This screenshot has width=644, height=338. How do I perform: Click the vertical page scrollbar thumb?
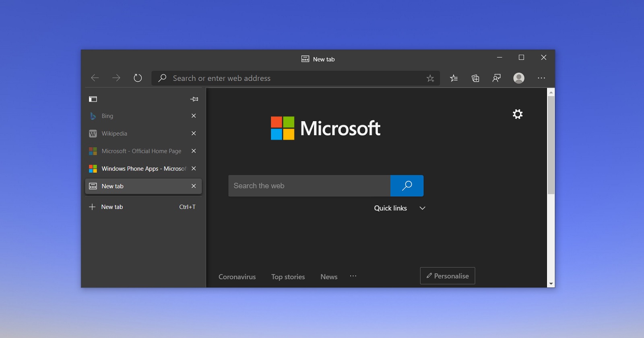pyautogui.click(x=551, y=145)
